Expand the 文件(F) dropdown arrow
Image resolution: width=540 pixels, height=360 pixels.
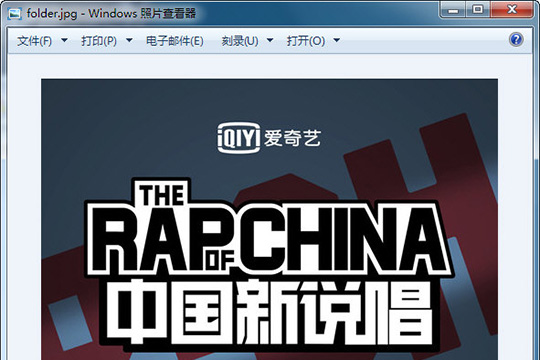click(64, 41)
